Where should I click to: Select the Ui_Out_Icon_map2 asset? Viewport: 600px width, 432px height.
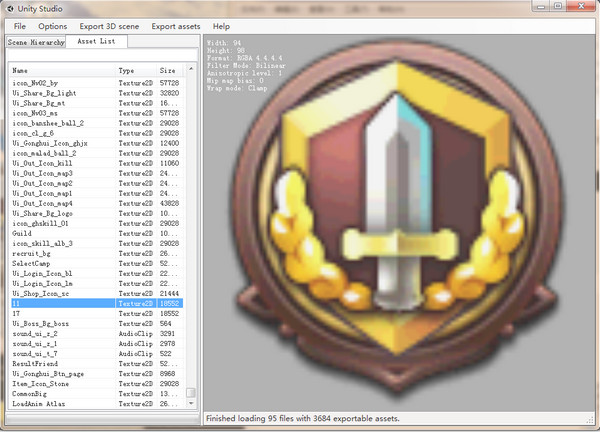[97, 183]
